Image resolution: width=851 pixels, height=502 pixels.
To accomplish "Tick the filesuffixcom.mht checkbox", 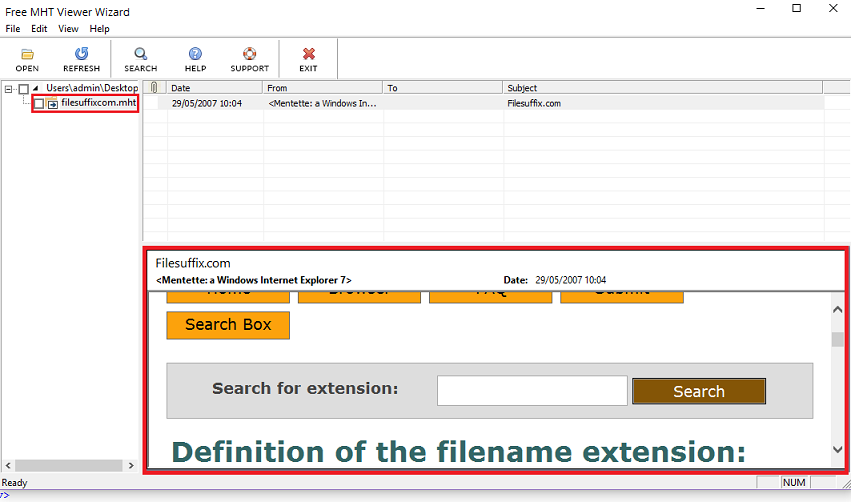I will 39,103.
